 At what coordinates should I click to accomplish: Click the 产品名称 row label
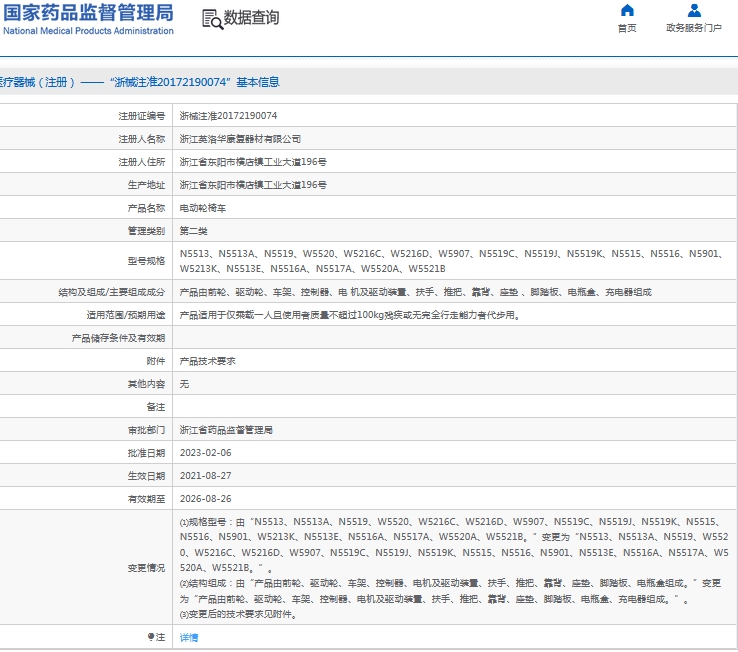146,208
